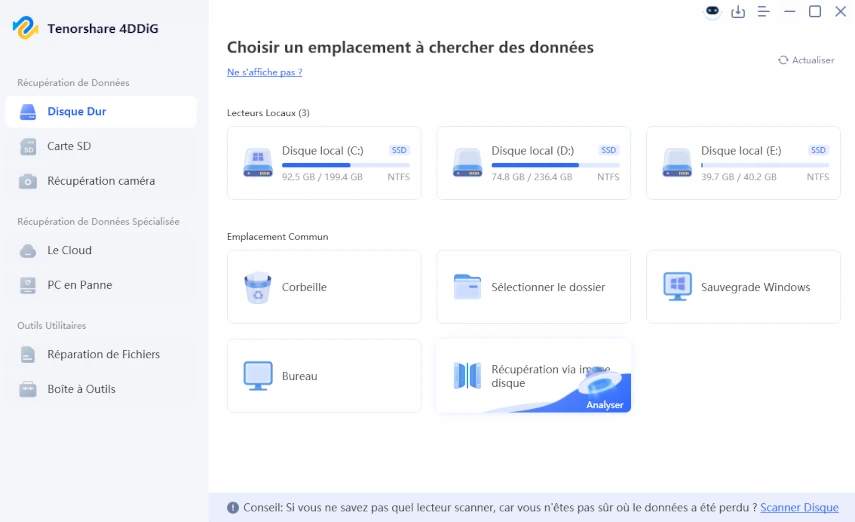This screenshot has width=855, height=522.
Task: Choose the Sélectionner le dossier label
Action: coord(548,287)
